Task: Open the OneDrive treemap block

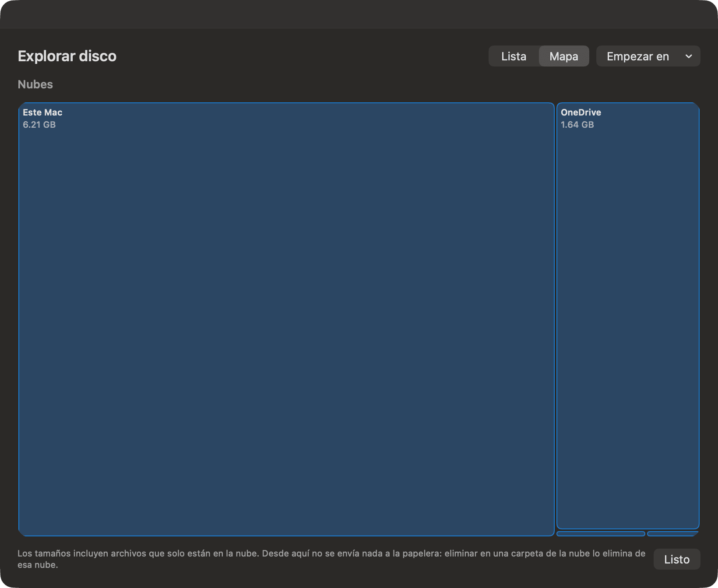Action: (628, 316)
